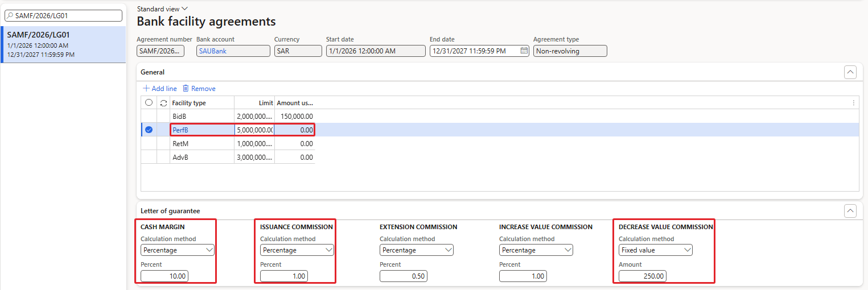Select the RetM facility type cell
This screenshot has height=290, width=868.
click(202, 143)
